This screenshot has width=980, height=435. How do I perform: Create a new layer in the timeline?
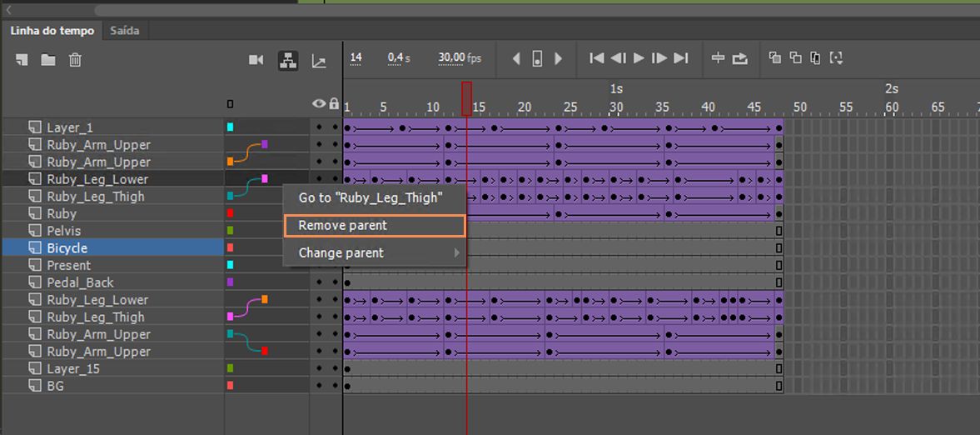22,60
